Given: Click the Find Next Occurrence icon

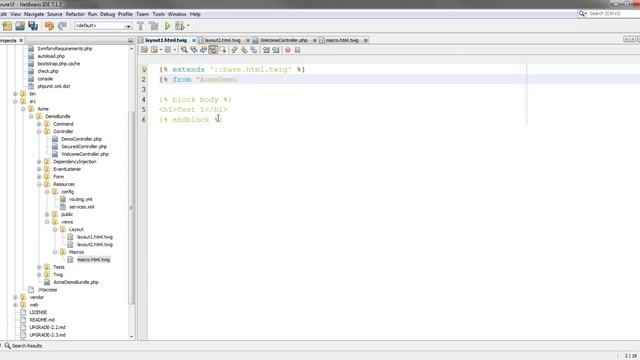Looking at the screenshot, I should tap(203, 50).
